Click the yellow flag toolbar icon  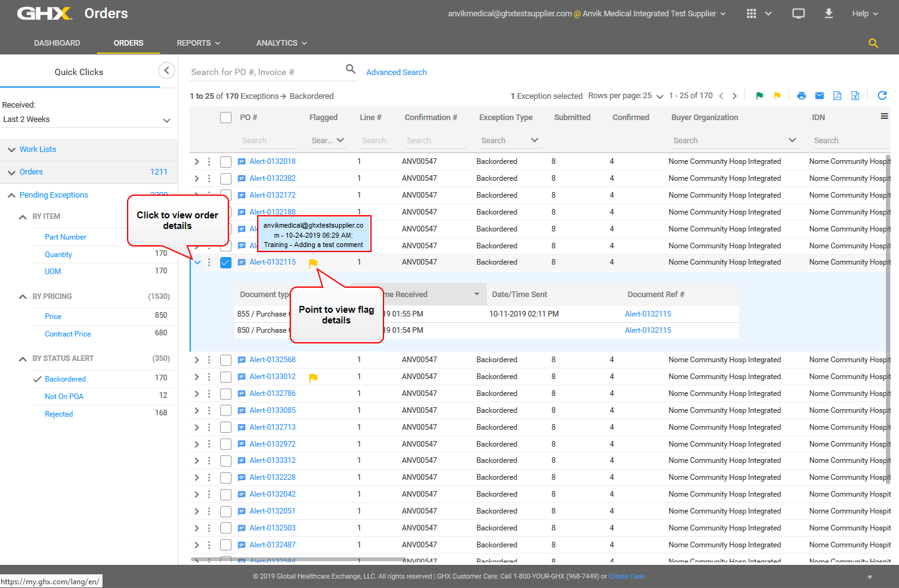777,96
